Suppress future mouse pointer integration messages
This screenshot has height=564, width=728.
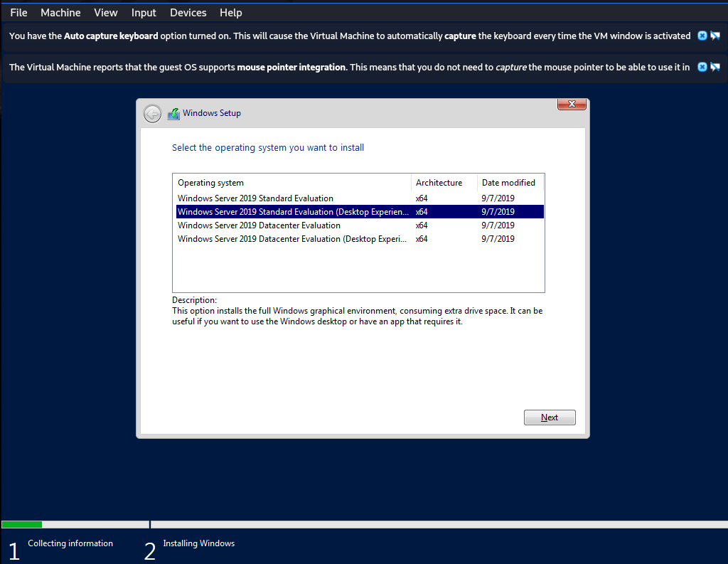click(x=715, y=67)
